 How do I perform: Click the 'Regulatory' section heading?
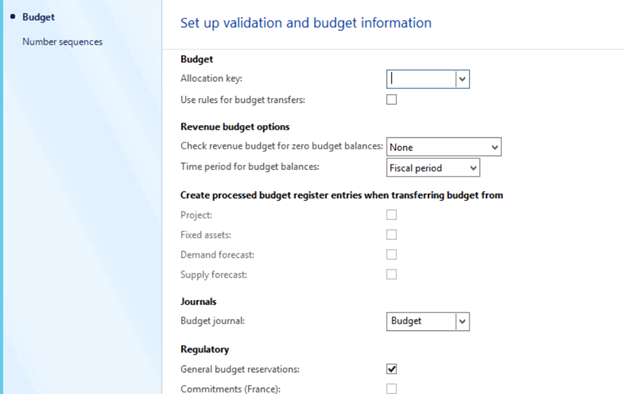[x=205, y=349]
